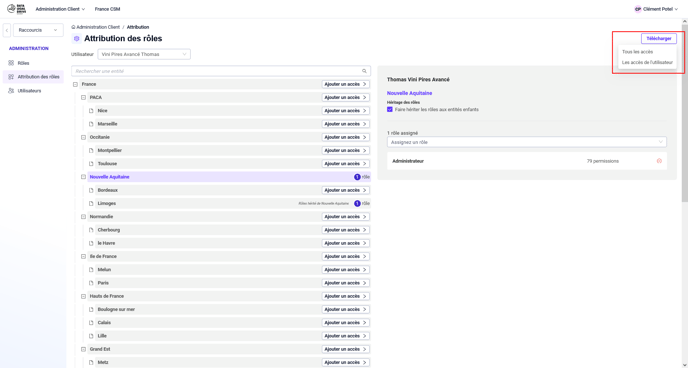Image resolution: width=688 pixels, height=368 pixels.
Task: Add an access for Calais
Action: click(345, 323)
